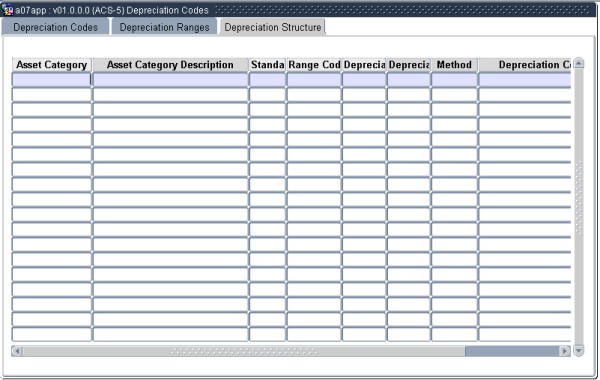Image resolution: width=600 pixels, height=380 pixels.
Task: Click the a07app window title icon
Action: 7,9
